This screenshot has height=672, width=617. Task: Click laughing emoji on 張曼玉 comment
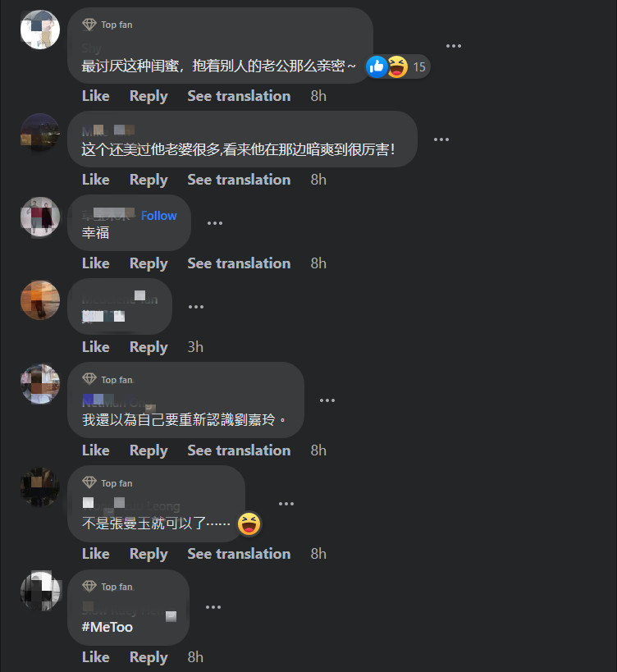tap(249, 523)
